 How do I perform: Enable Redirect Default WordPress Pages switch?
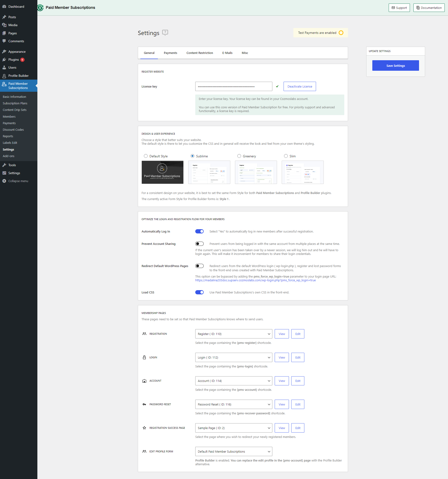point(199,266)
